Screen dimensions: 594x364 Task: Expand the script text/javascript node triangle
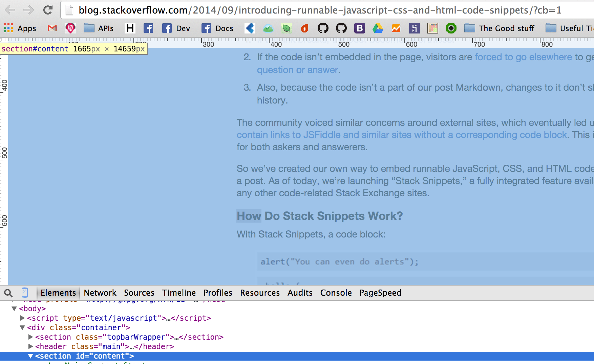(x=22, y=318)
